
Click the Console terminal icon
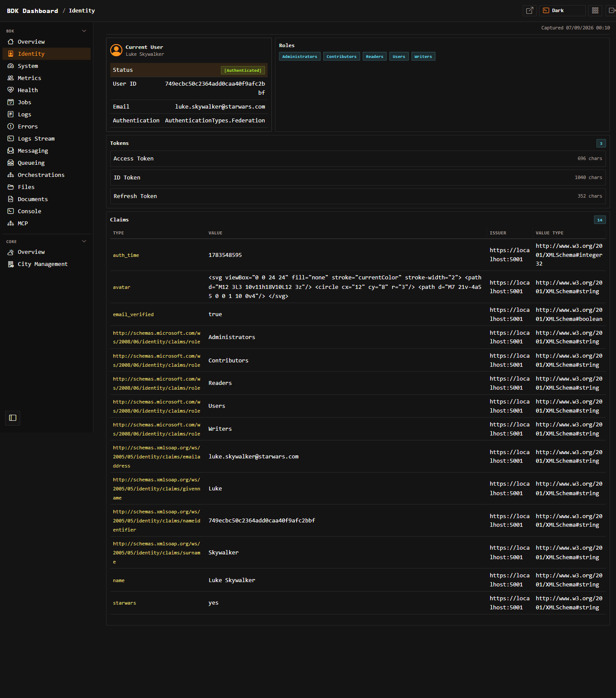click(11, 211)
